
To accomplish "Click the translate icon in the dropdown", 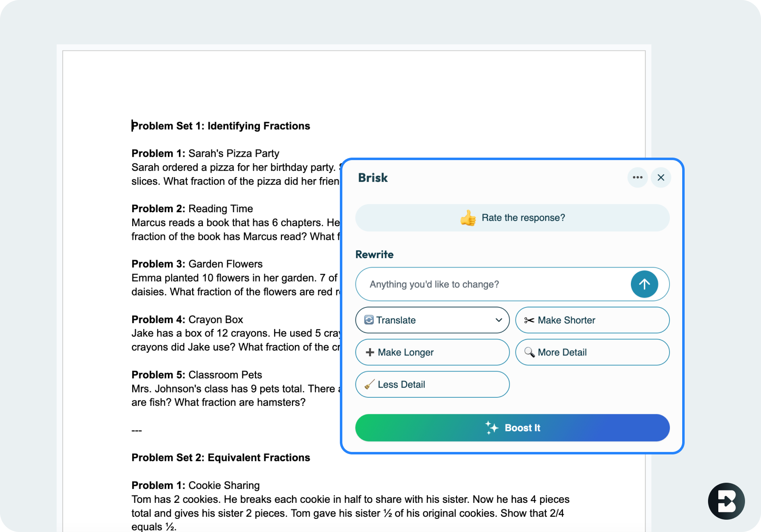I will coord(369,320).
